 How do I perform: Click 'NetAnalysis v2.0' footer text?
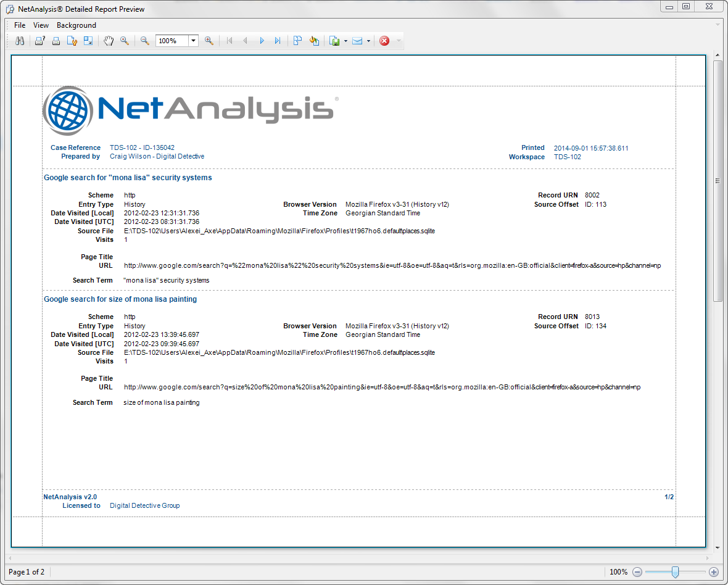(x=70, y=497)
